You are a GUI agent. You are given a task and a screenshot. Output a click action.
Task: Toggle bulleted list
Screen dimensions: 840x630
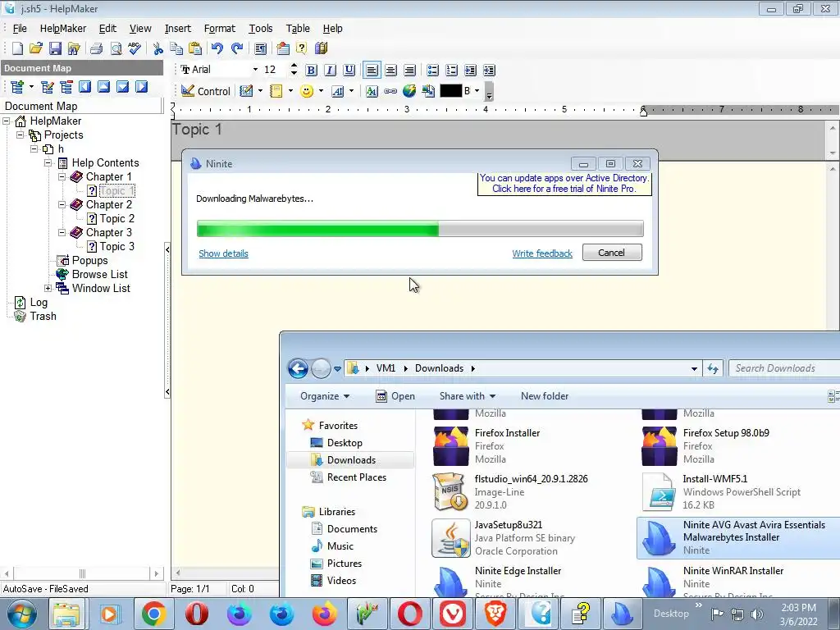[432, 71]
